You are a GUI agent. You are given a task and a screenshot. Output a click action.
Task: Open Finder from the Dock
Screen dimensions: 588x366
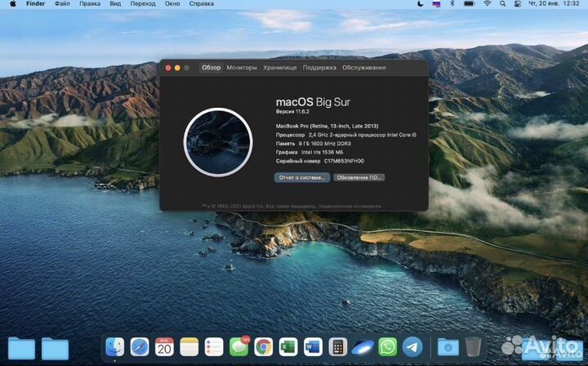[x=115, y=347]
